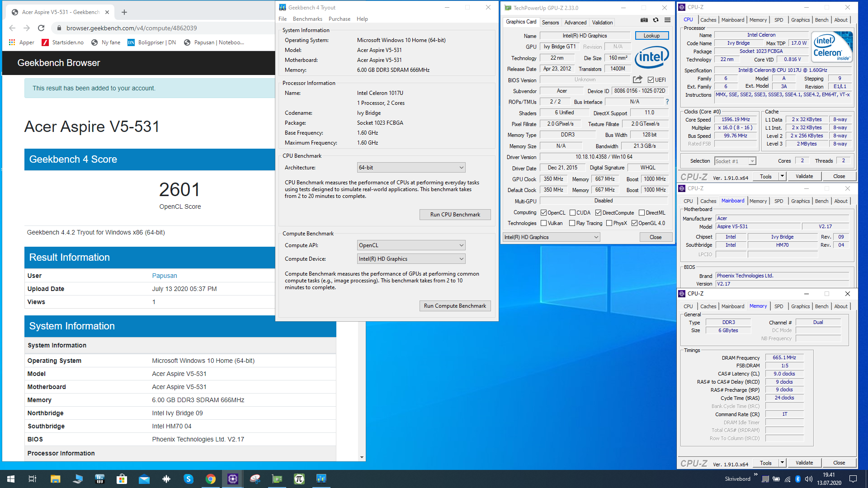Open the GPU selector dropdown in GPU-Z
This screenshot has height=488, width=868.
click(x=552, y=237)
